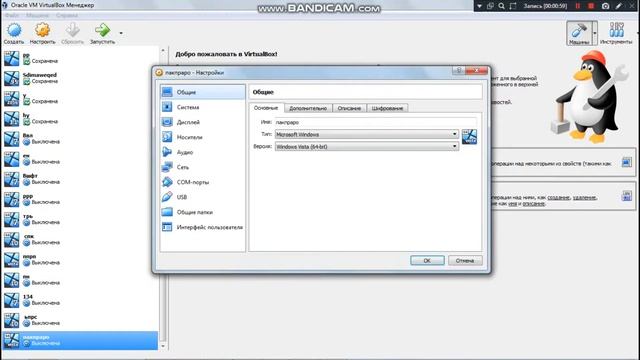Select the VM named Вал

click(80, 139)
